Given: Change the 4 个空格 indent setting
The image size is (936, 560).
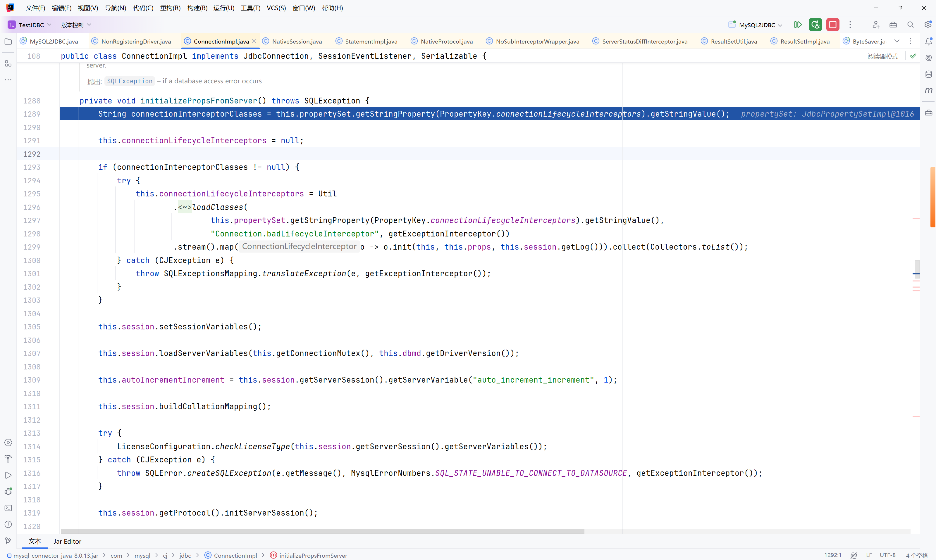Looking at the screenshot, I should 916,555.
